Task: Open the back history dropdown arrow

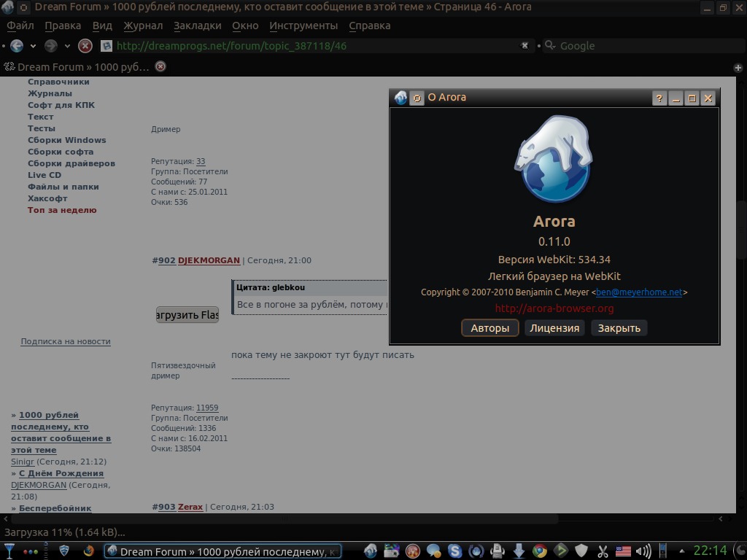Action: click(x=33, y=46)
